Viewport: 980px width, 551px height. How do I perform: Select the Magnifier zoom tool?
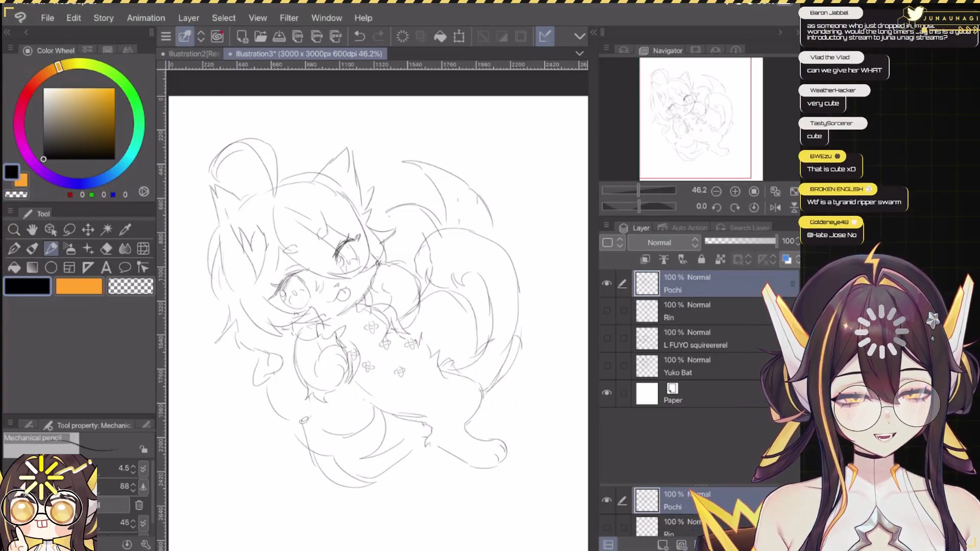point(14,230)
